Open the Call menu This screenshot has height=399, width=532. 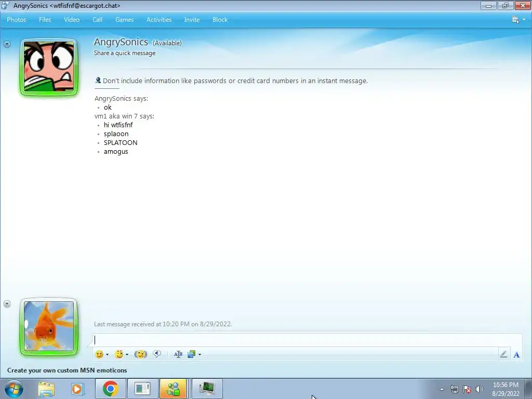tap(97, 20)
